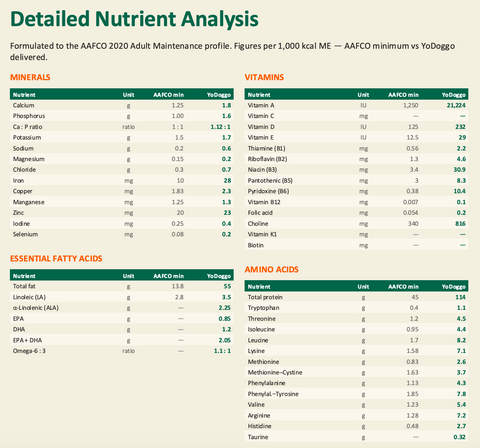Click the Folic acid row label
This screenshot has width=480, height=448.
260,213
